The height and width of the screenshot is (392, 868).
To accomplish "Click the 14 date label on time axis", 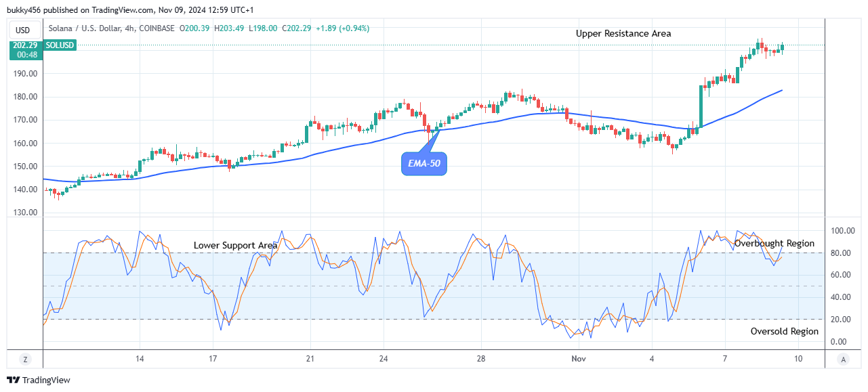I will 140,358.
